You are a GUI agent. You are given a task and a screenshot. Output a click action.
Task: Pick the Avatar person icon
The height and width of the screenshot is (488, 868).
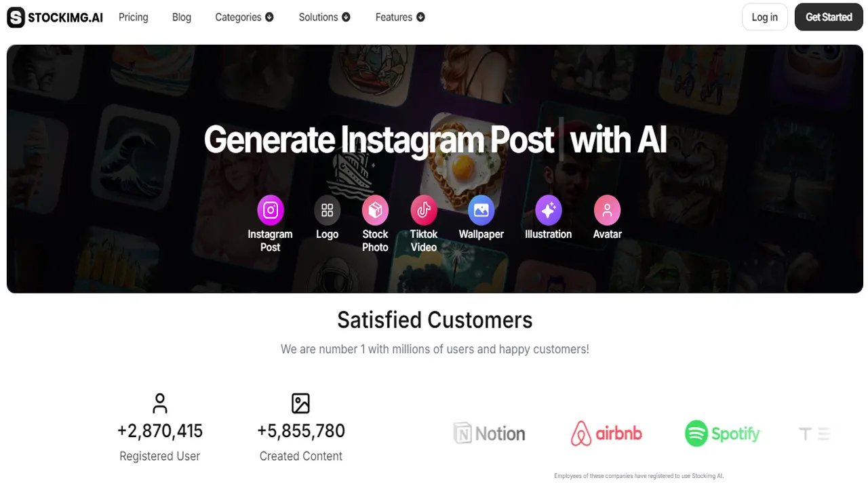(608, 210)
